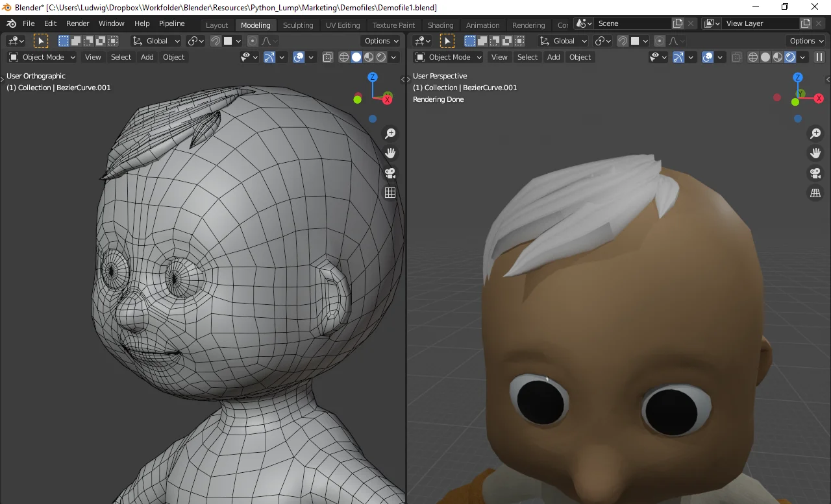Screen dimensions: 831x504
Task: Toggle gizmo visibility in the left viewport
Action: click(269, 57)
